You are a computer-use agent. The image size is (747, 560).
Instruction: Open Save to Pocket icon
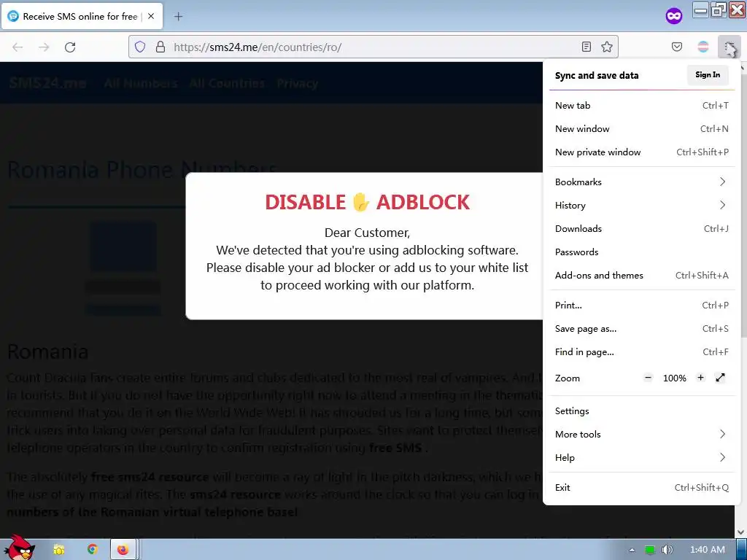(x=676, y=47)
